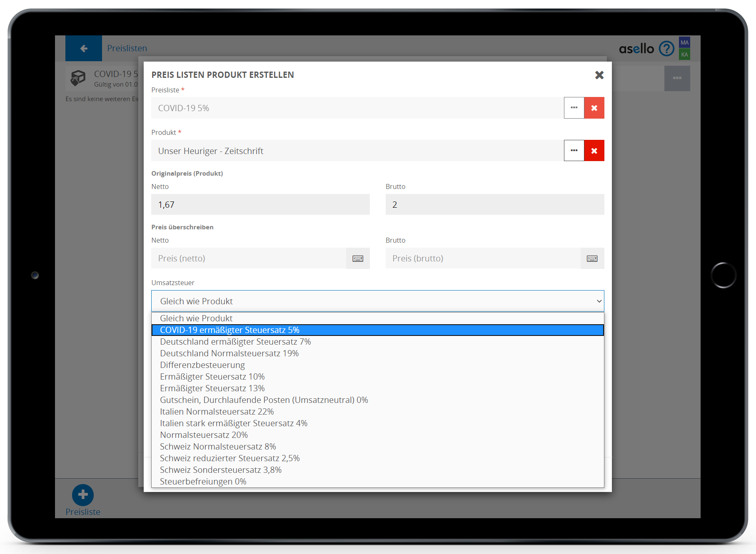
Task: Open the asello help question mark icon
Action: 666,49
